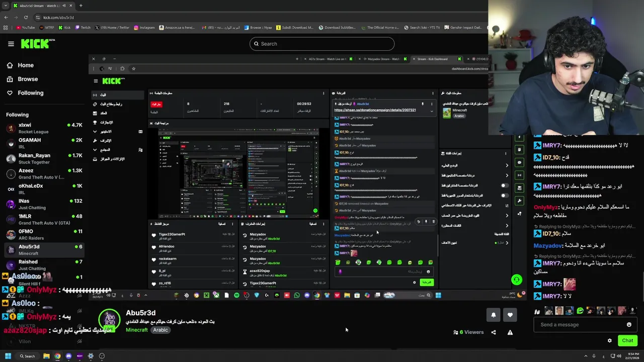Click the Minecraft category link
This screenshot has height=362, width=644.
[x=136, y=330]
